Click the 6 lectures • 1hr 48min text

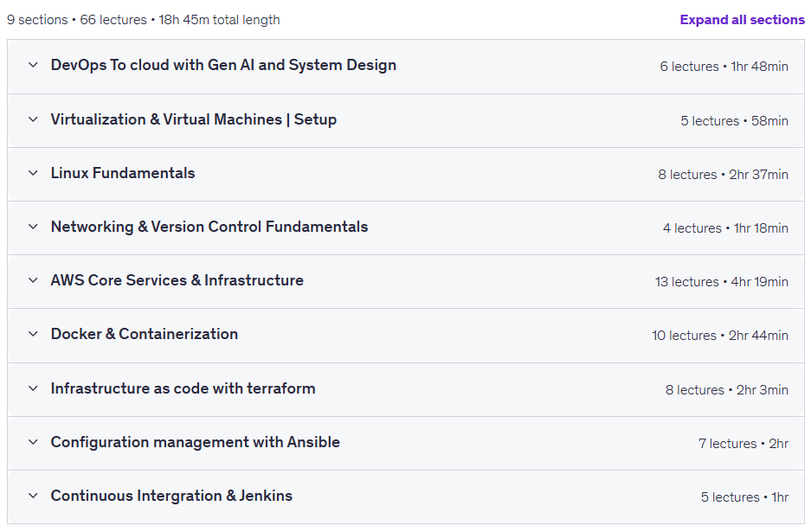coord(724,67)
